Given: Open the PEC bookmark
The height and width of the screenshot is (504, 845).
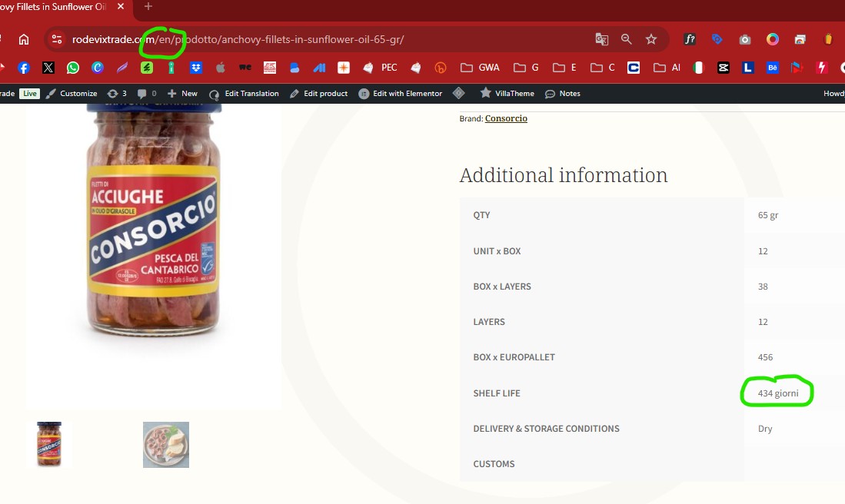Looking at the screenshot, I should coord(380,68).
